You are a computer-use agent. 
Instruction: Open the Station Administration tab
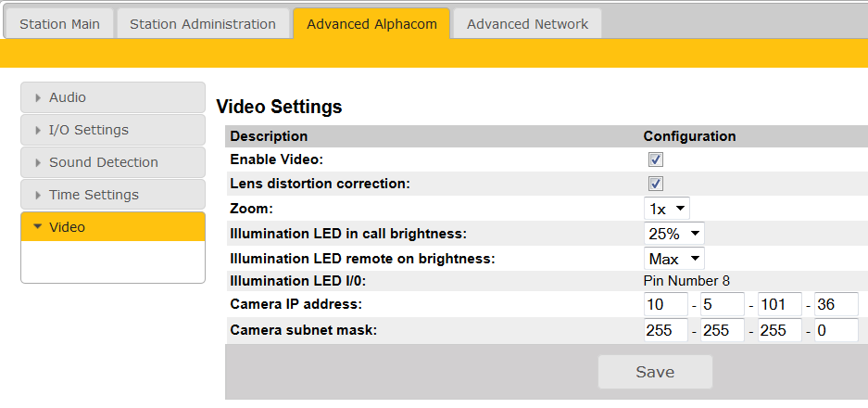(x=203, y=24)
